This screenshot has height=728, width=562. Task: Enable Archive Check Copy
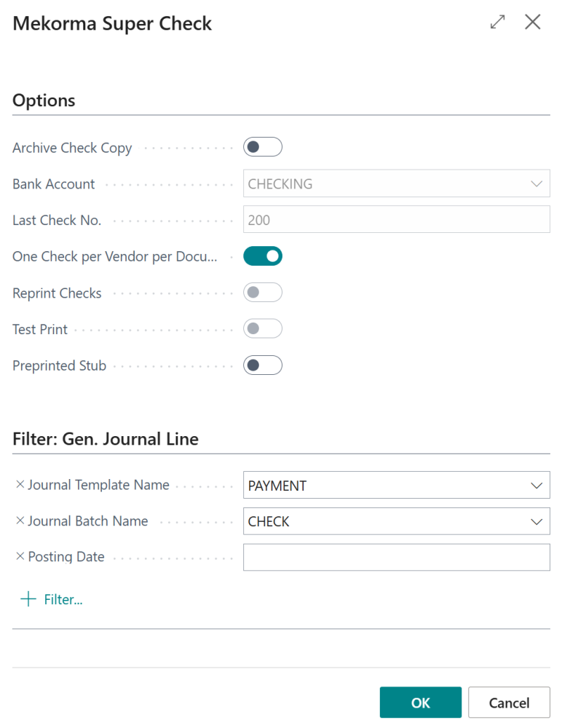pyautogui.click(x=262, y=146)
